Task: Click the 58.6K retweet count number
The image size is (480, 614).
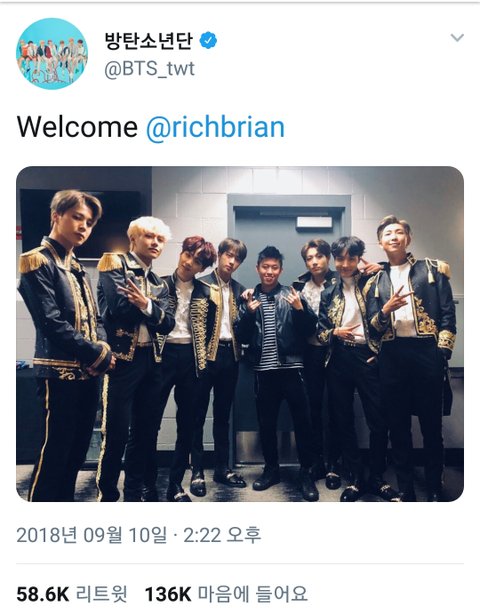Action: [x=43, y=594]
